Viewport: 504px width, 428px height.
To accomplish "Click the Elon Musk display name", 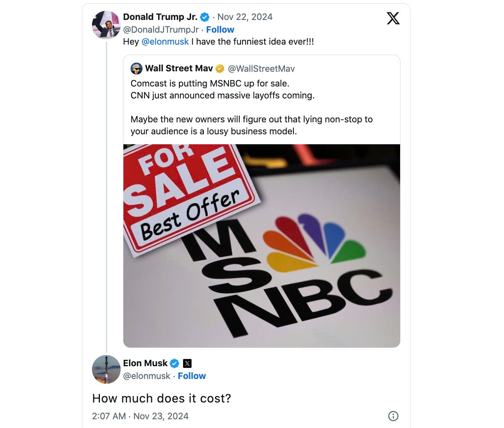I will coord(145,363).
